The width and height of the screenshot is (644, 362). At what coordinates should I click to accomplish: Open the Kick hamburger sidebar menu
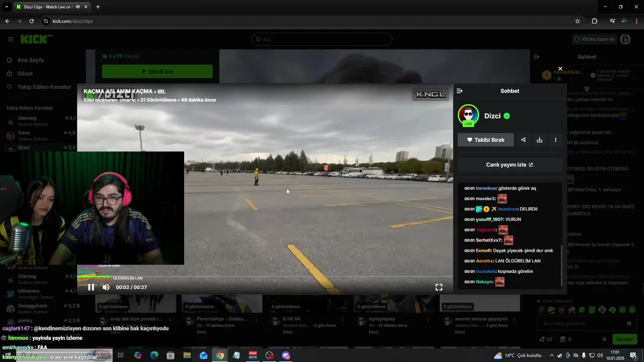(x=11, y=39)
